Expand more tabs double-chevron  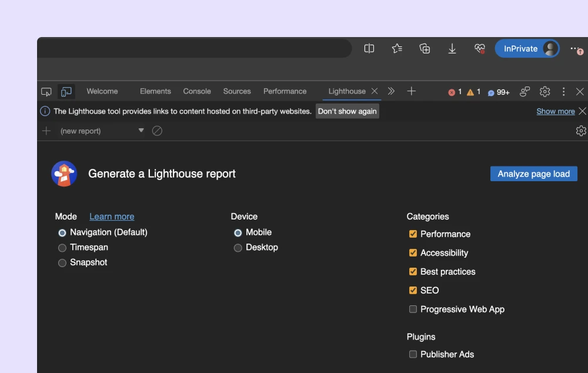391,91
